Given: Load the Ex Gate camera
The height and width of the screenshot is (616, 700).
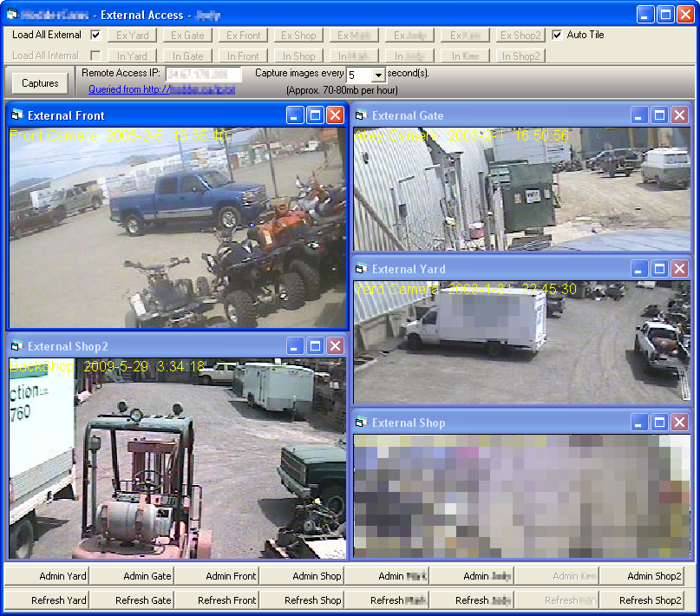Looking at the screenshot, I should pyautogui.click(x=187, y=36).
